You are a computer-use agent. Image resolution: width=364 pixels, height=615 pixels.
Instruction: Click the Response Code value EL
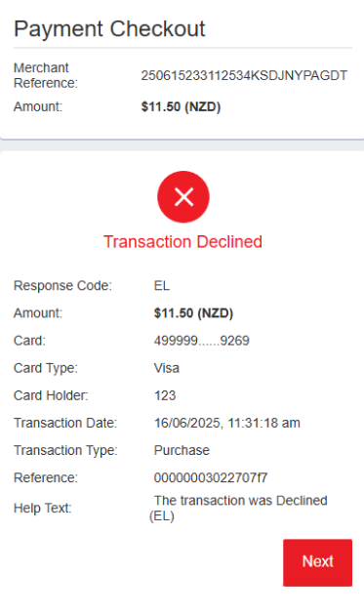coord(162,285)
